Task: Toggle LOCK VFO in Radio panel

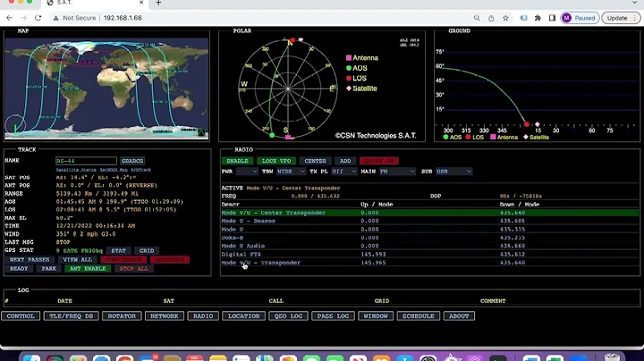Action: coord(276,161)
